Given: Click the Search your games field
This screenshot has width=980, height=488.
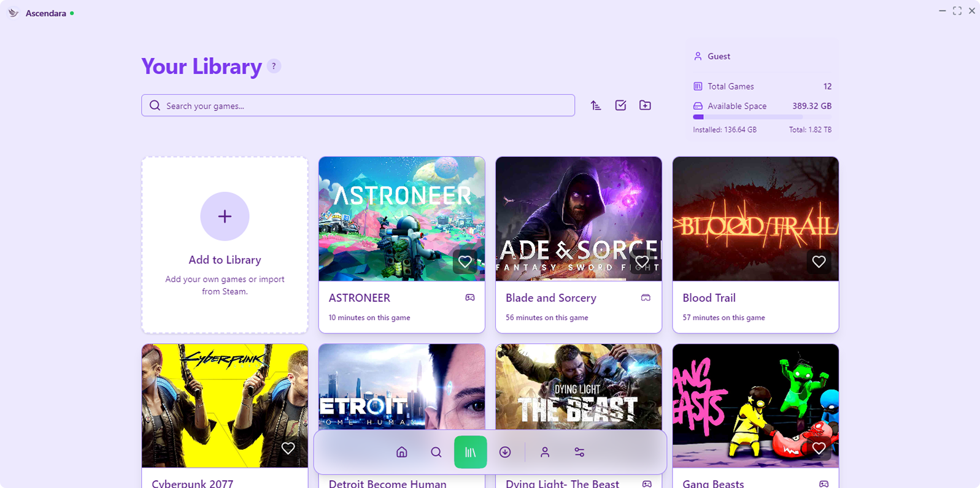Looking at the screenshot, I should [358, 105].
